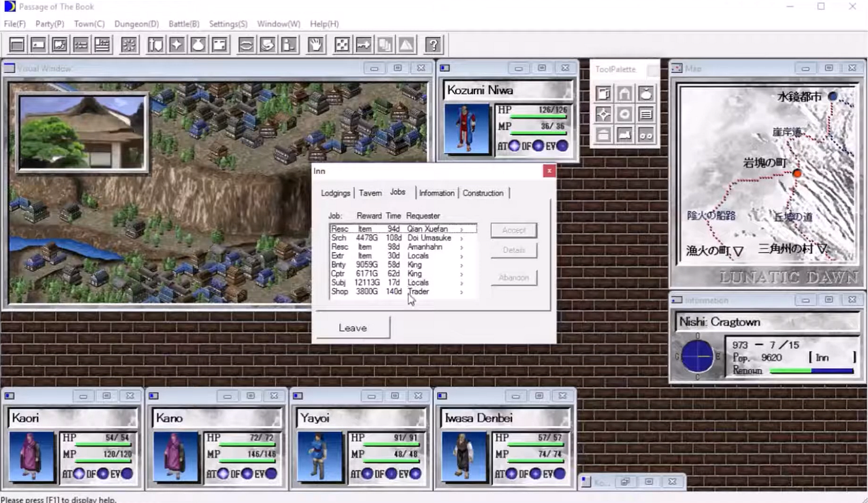Click the pouch bag toolbar icon
This screenshot has height=503, width=868.
click(198, 45)
